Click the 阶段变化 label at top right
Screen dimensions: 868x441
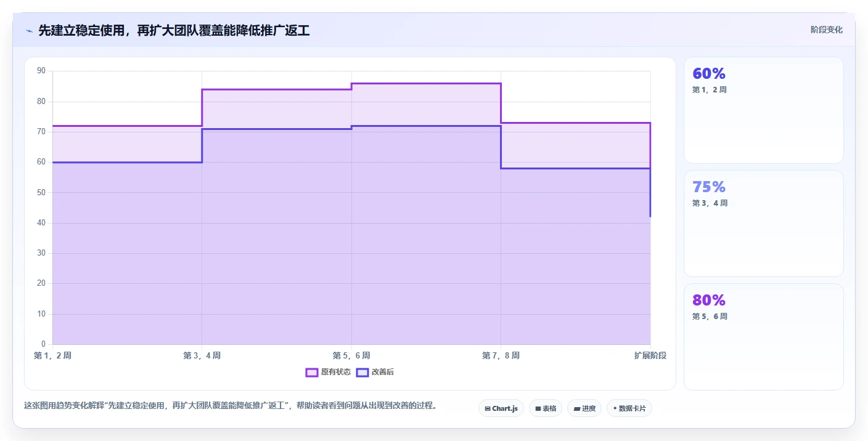tap(826, 30)
